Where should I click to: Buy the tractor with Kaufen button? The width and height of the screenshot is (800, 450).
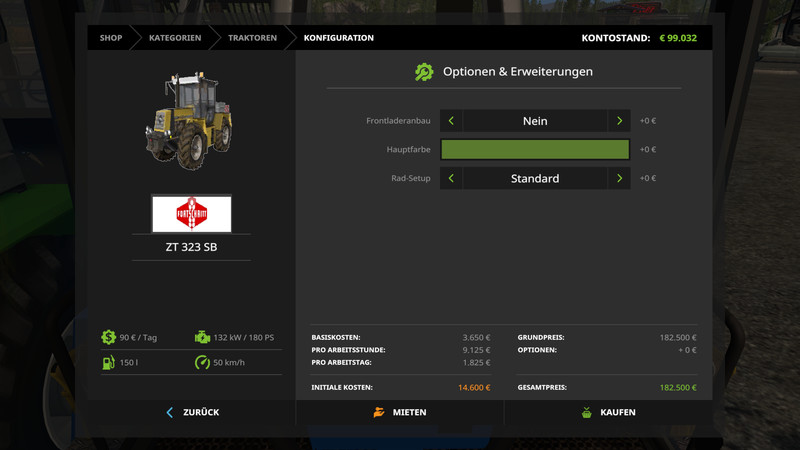pos(608,412)
